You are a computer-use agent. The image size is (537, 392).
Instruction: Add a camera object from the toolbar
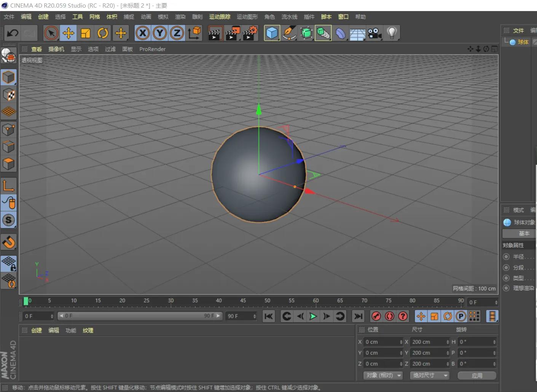click(x=374, y=33)
